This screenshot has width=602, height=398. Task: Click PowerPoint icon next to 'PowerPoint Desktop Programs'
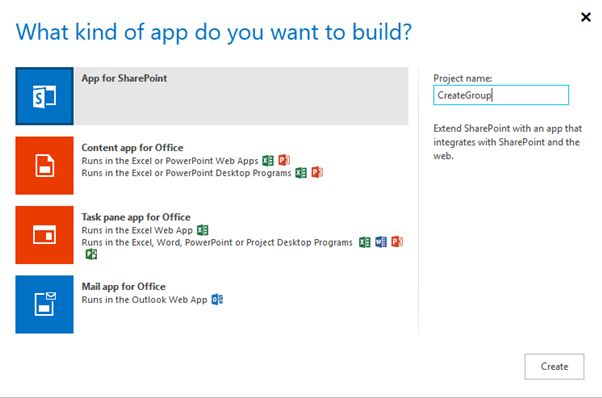tap(317, 172)
